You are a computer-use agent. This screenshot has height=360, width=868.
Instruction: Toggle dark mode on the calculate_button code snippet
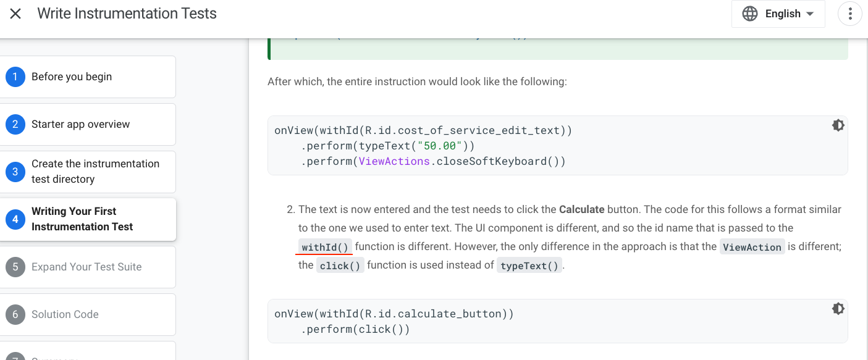click(838, 308)
